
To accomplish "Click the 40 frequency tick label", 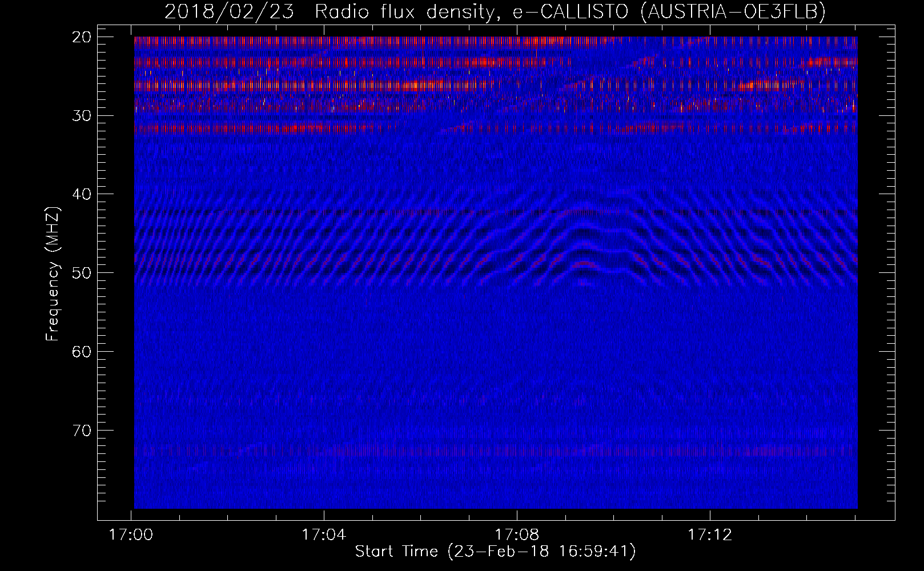I will pos(82,194).
